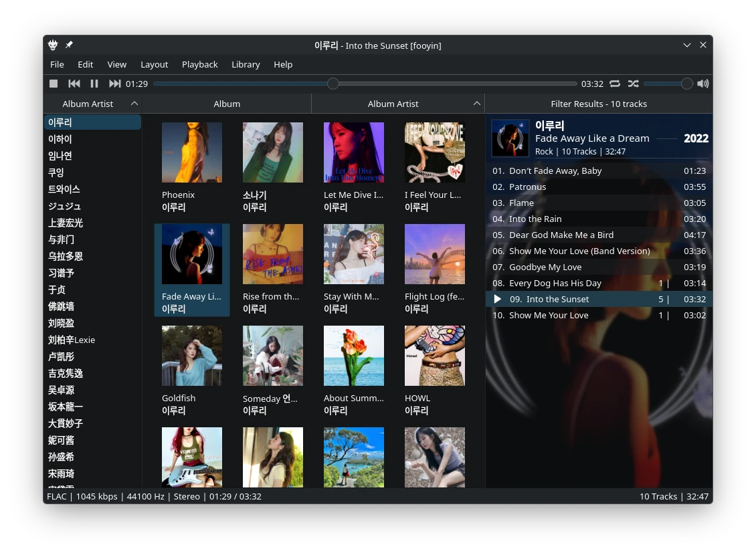Select track 07 Goodbye My Love

point(599,267)
